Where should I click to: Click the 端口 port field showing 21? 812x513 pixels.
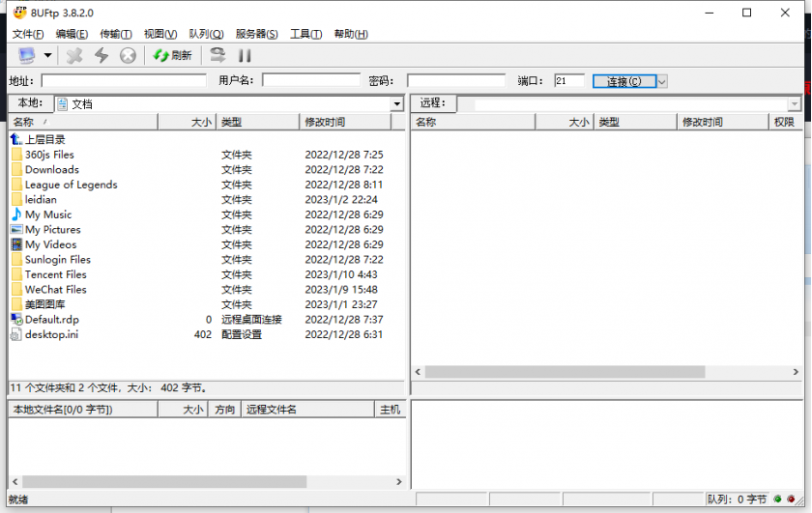(x=568, y=81)
